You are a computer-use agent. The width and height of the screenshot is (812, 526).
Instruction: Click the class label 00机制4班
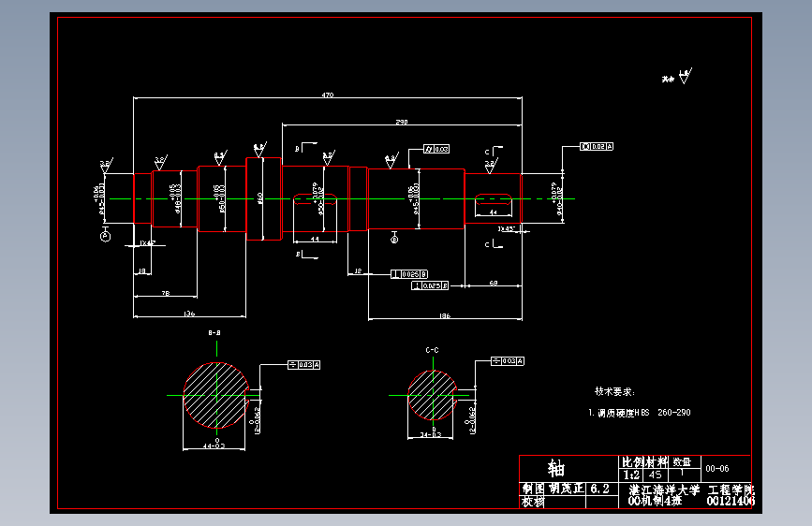coord(655,501)
